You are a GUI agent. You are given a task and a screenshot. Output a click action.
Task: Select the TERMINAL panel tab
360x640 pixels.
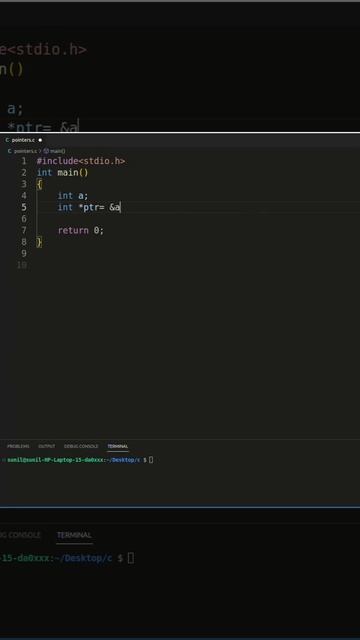(x=118, y=446)
